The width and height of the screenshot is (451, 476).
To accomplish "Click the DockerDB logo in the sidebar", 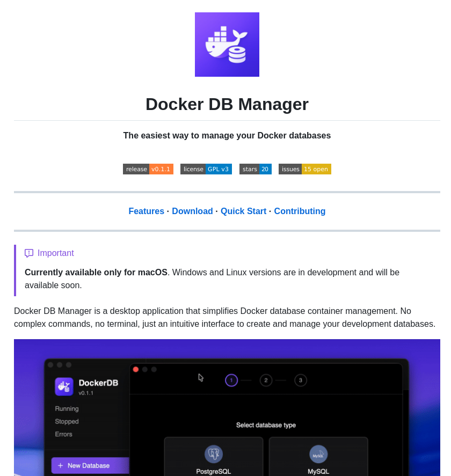I will [x=63, y=386].
